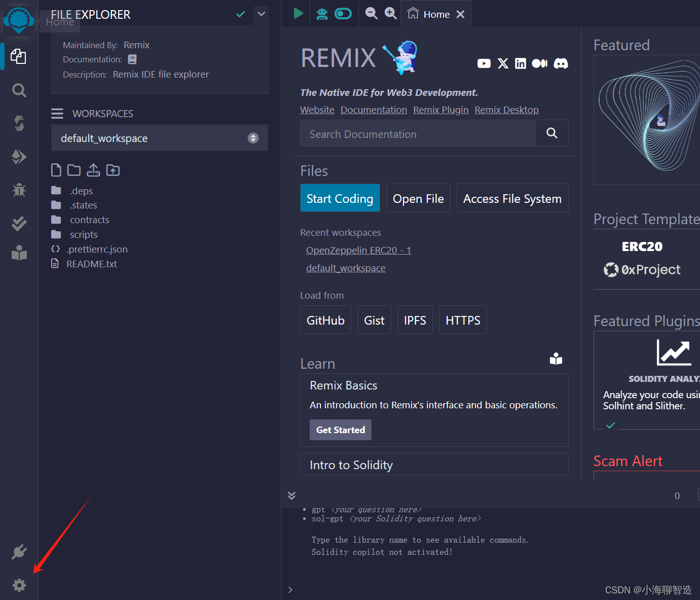This screenshot has height=600, width=700.
Task: Open the Remix Discord icon
Action: point(561,63)
